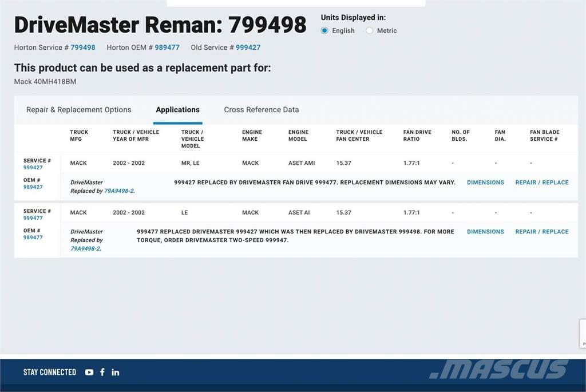Click Horton Service number 799498 link
The image size is (586, 392).
click(83, 47)
